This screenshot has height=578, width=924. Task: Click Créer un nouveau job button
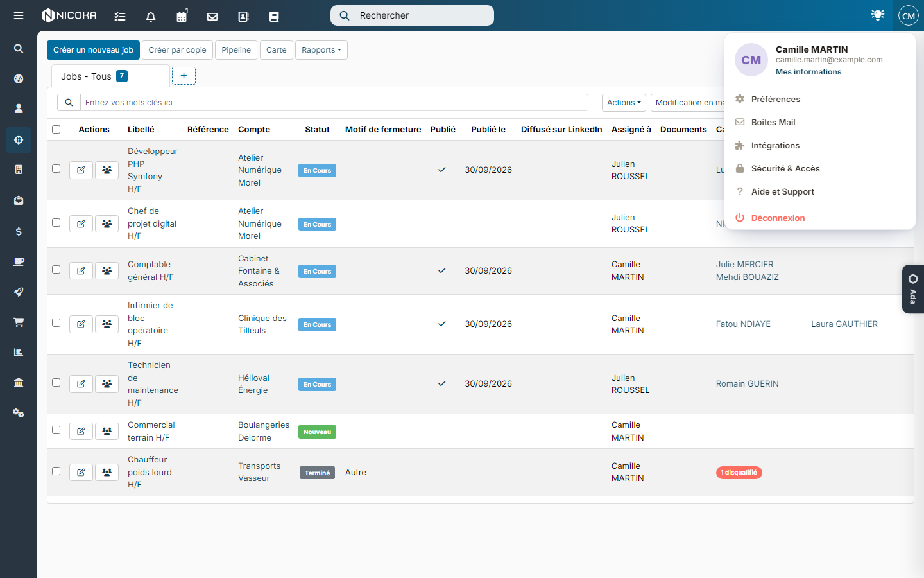click(93, 50)
